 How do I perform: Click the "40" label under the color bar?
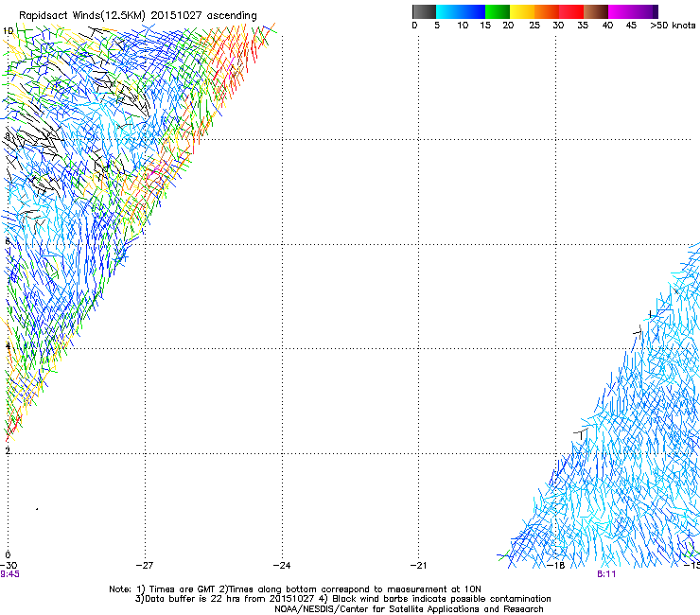(607, 26)
